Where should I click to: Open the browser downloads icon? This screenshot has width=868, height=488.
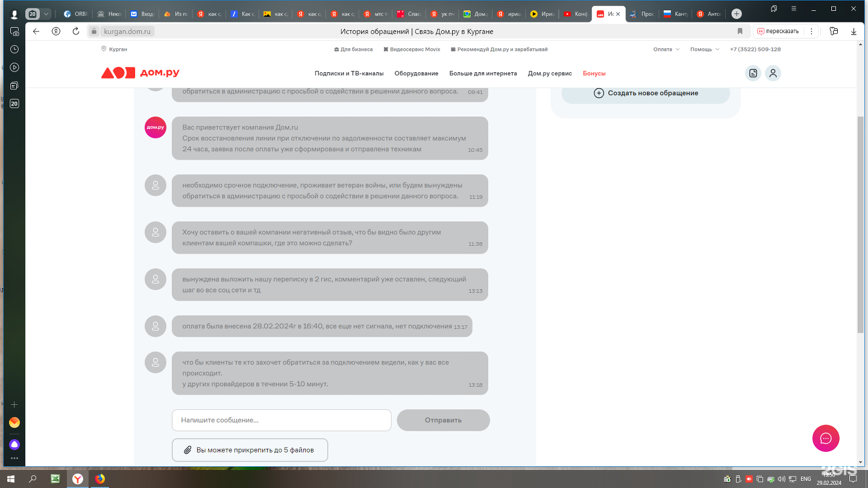point(854,31)
